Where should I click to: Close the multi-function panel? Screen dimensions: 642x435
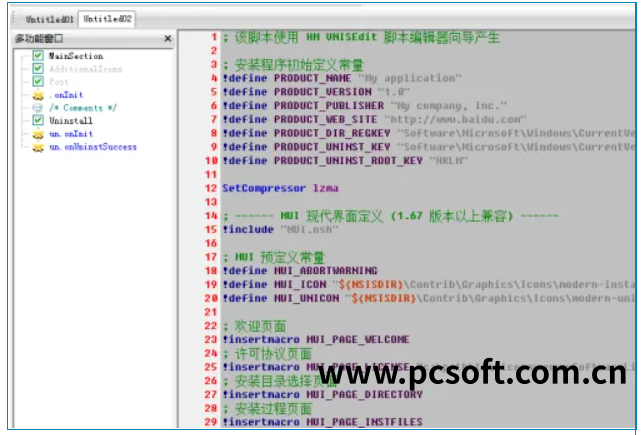(167, 39)
